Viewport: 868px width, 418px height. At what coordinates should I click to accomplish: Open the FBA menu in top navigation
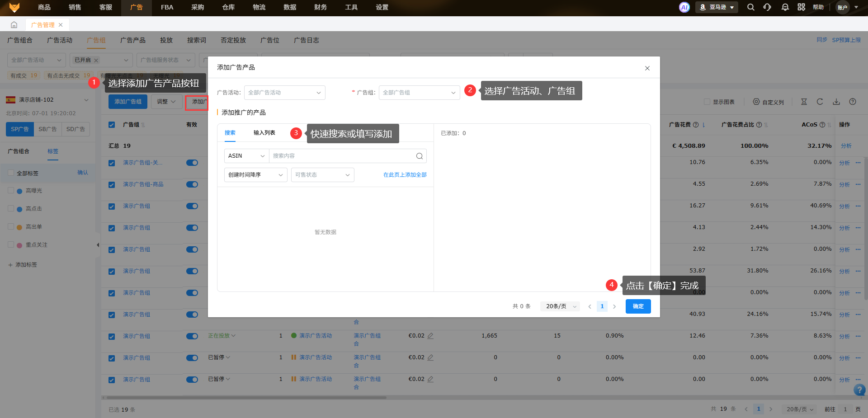[167, 7]
